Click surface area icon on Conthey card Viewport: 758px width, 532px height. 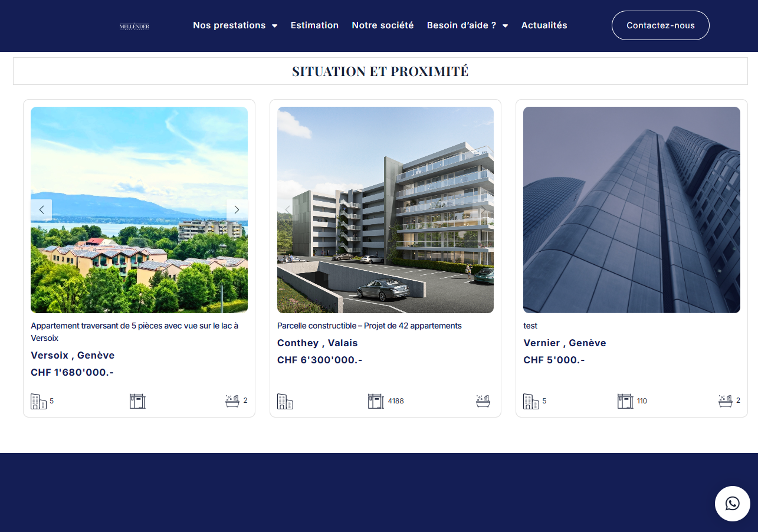(376, 401)
